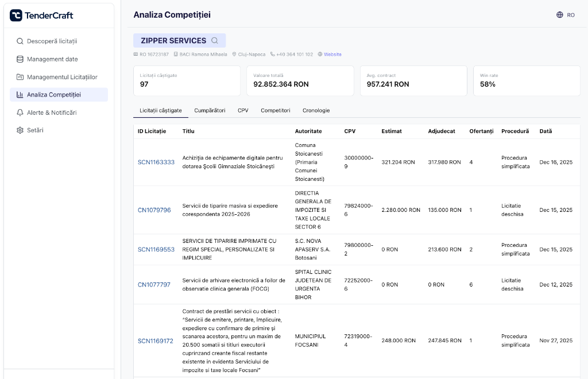The image size is (588, 379).
Task: Click the Descoperă licitații magnifier icon
Action: pos(20,41)
